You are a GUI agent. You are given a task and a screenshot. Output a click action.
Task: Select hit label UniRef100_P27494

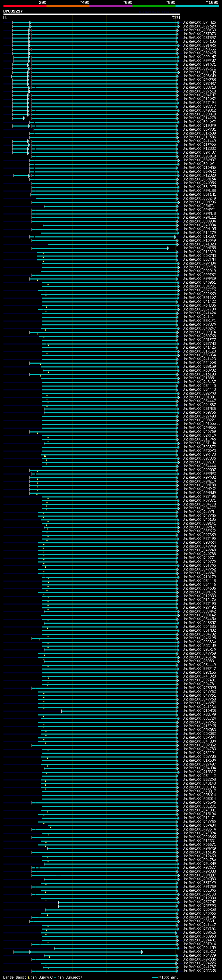pyautogui.click(x=199, y=103)
